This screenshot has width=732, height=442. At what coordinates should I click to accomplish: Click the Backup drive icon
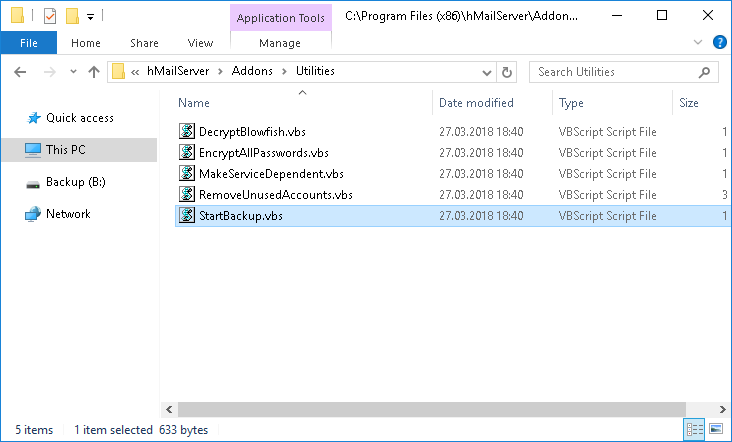pos(33,185)
